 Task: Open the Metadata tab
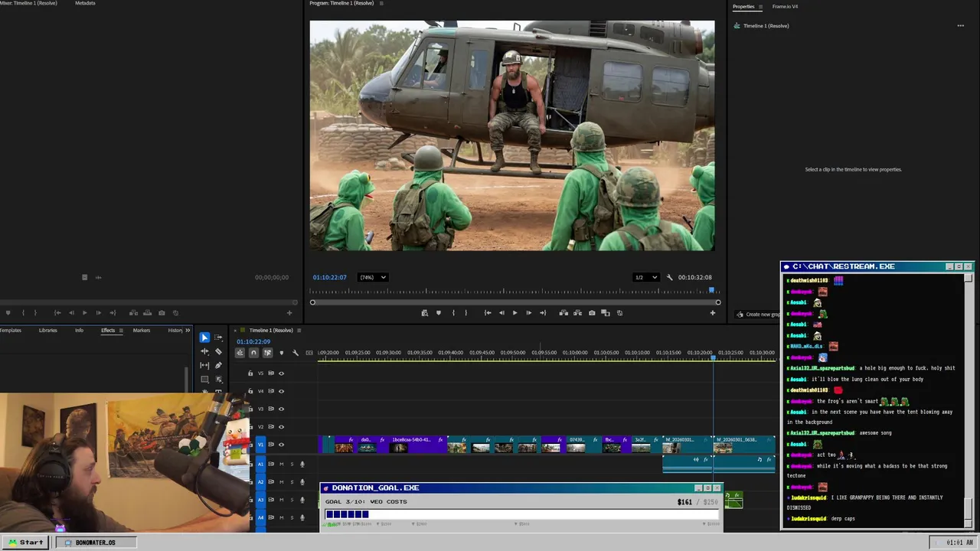(x=85, y=3)
